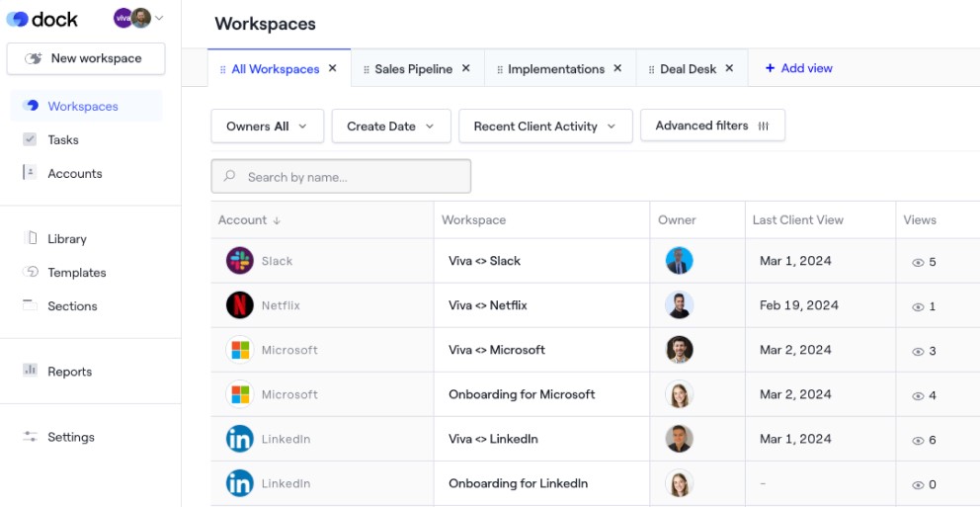
Task: Open the Create Date filter dropdown
Action: click(390, 127)
